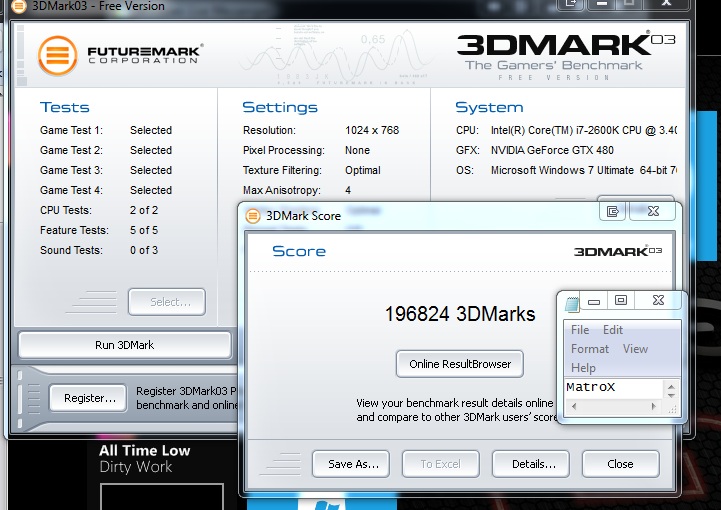Image resolution: width=721 pixels, height=510 pixels.
Task: Open the score Details... button
Action: pyautogui.click(x=530, y=464)
